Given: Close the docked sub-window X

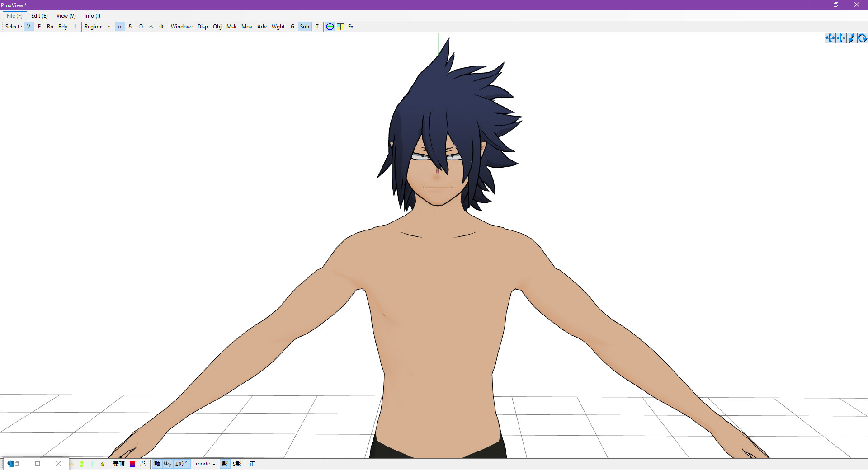Looking at the screenshot, I should (x=58, y=464).
